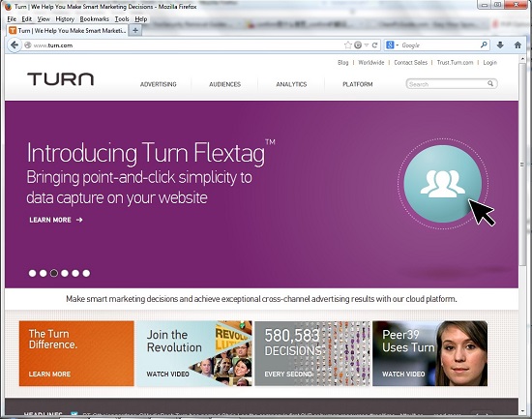Open the File menu
This screenshot has height=419, width=532.
tap(12, 19)
